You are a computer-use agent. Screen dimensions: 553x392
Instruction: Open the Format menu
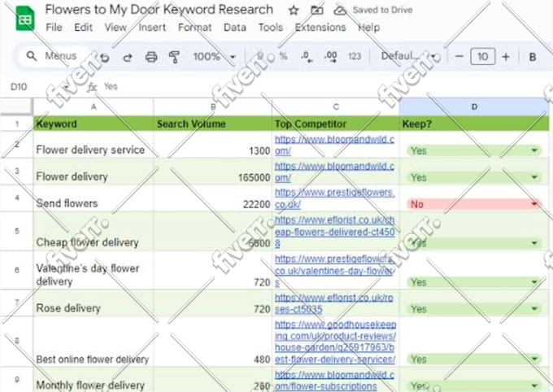tap(194, 27)
